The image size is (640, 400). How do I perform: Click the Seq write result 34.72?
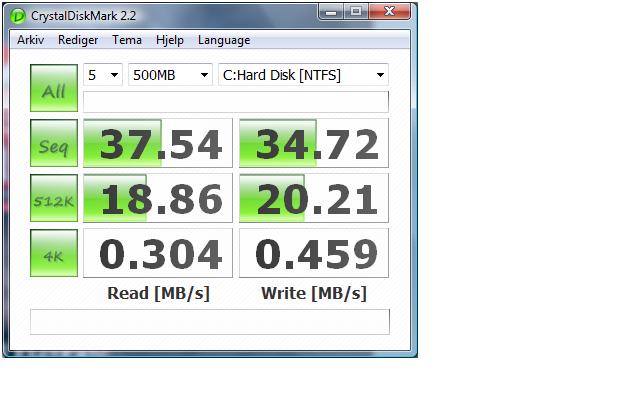pos(314,143)
